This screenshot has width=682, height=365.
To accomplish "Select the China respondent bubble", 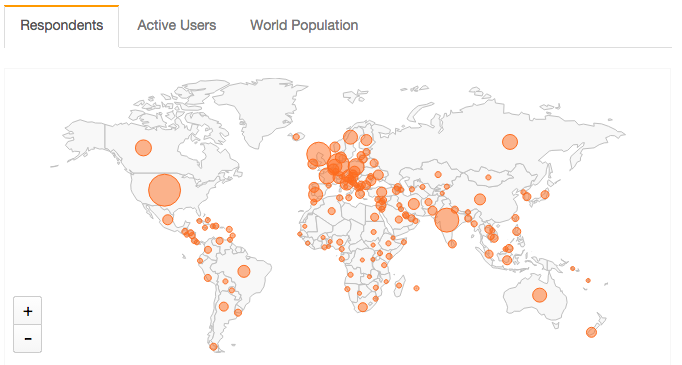I will pyautogui.click(x=480, y=199).
